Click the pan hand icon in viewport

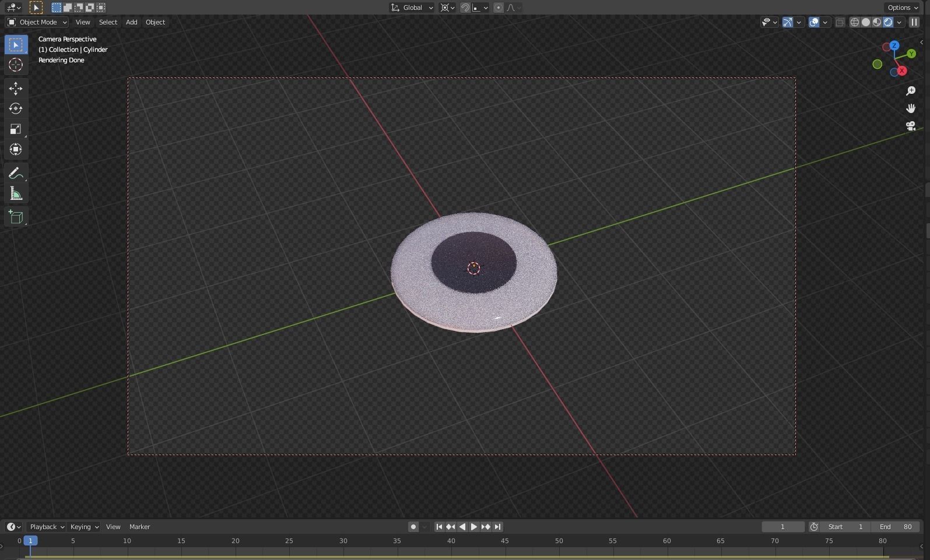(911, 108)
